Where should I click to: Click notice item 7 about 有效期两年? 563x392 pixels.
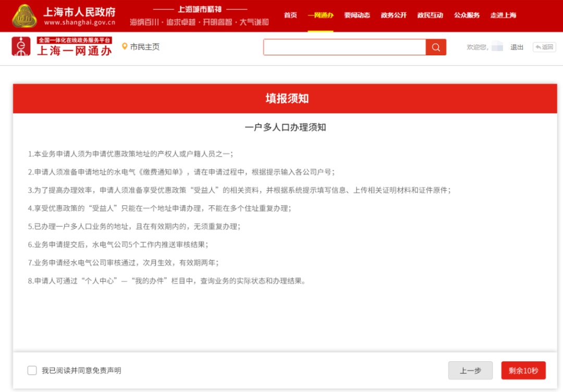click(123, 263)
